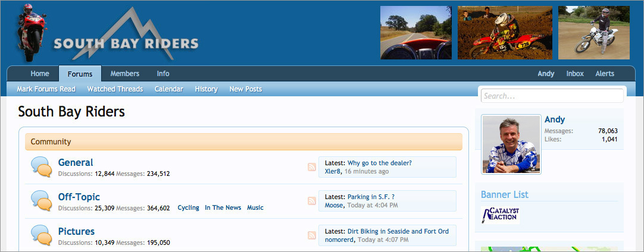Click the Community category header
Image resolution: width=644 pixels, height=252 pixels.
click(243, 141)
